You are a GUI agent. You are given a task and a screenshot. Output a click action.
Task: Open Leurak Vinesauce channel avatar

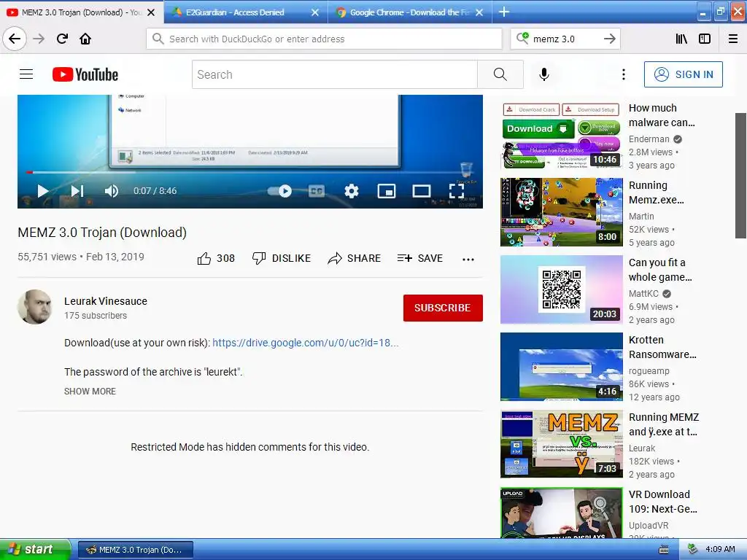point(35,307)
